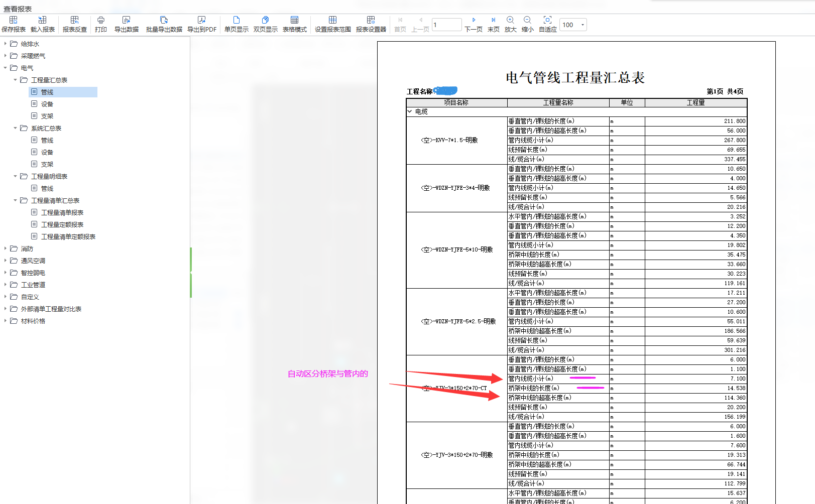Click the cable cell YJV-3*150+2*70-明敷

coord(457,455)
